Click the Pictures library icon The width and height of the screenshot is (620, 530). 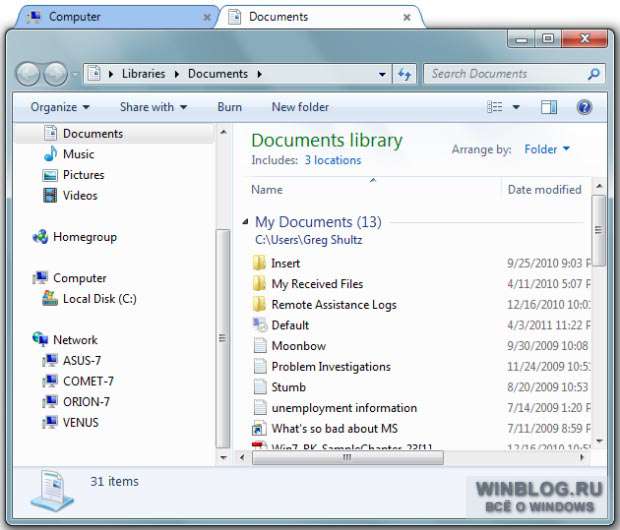pos(50,175)
